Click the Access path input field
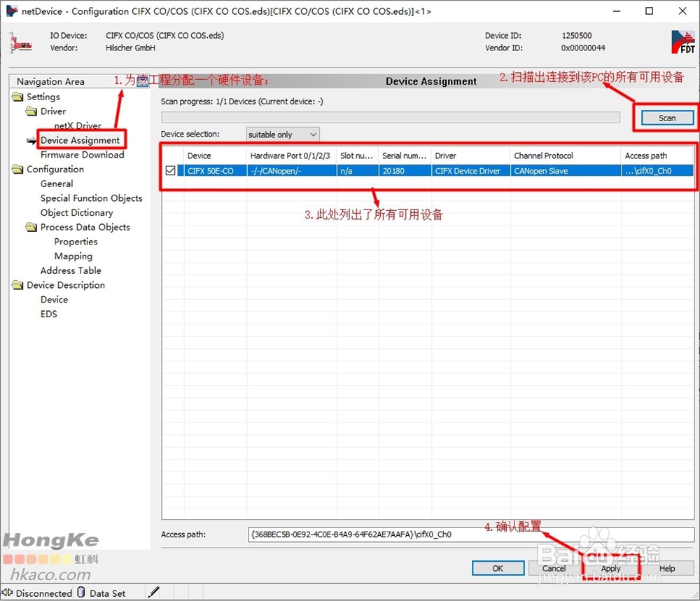The width and height of the screenshot is (700, 601). tap(471, 534)
